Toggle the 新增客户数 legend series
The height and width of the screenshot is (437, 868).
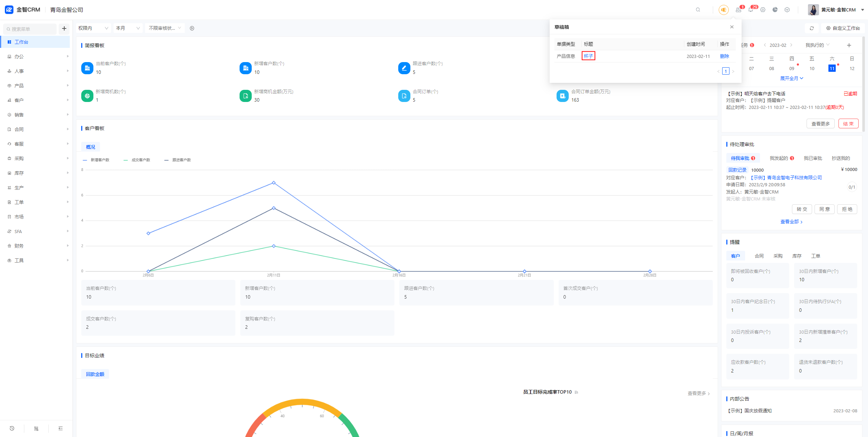pos(96,160)
